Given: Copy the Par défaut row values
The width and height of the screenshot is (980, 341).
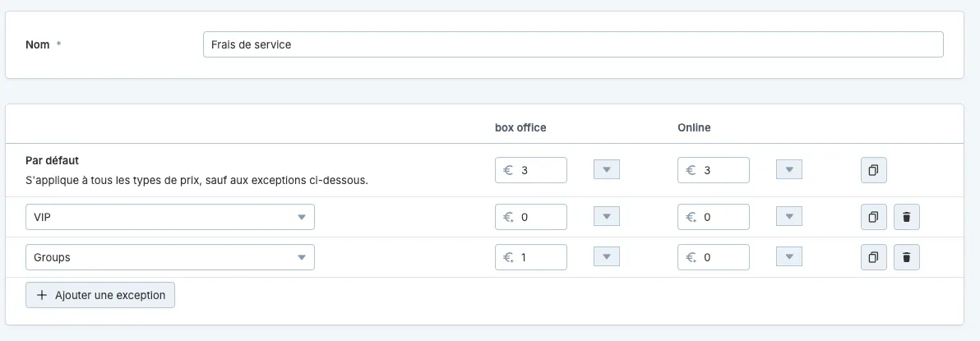Looking at the screenshot, I should click(x=874, y=170).
